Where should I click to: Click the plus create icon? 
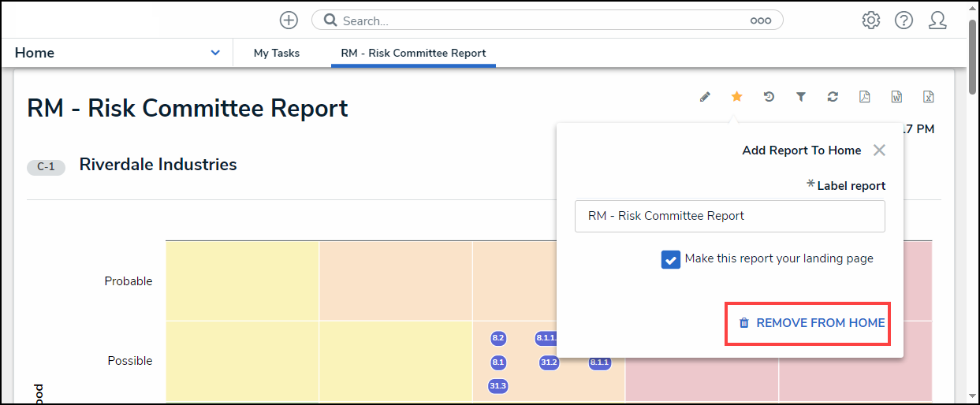(289, 20)
